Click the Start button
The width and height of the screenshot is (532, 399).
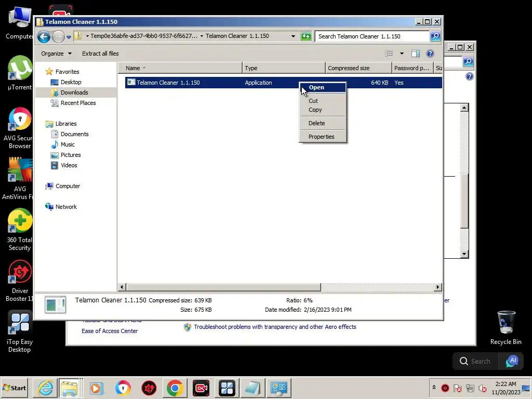click(x=15, y=388)
